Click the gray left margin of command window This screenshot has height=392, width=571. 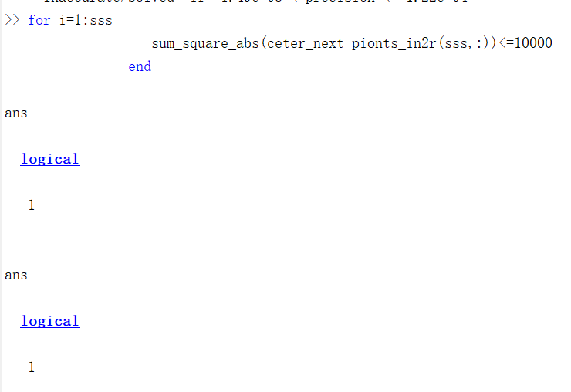(x=1, y=196)
